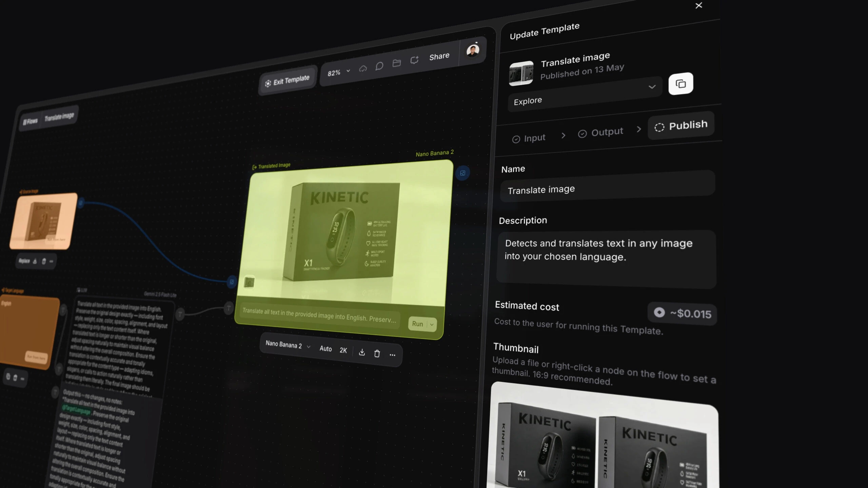Edit the Name field Translate image

coord(608,186)
